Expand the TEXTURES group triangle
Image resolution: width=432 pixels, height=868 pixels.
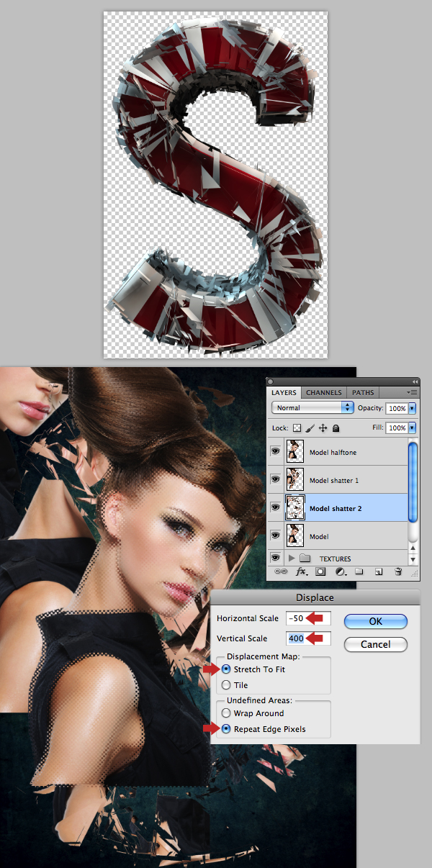tap(292, 559)
